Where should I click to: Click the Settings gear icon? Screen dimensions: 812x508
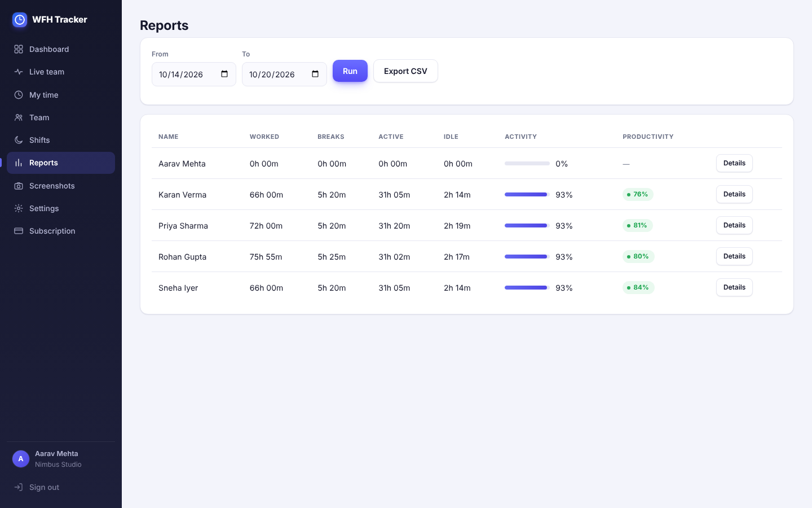(19, 208)
